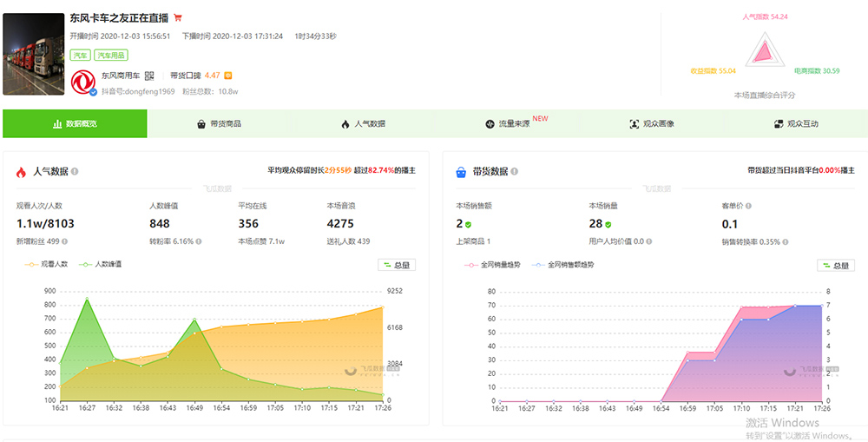Open the QR code icon next to 东风商用车
The image size is (868, 442).
point(149,76)
